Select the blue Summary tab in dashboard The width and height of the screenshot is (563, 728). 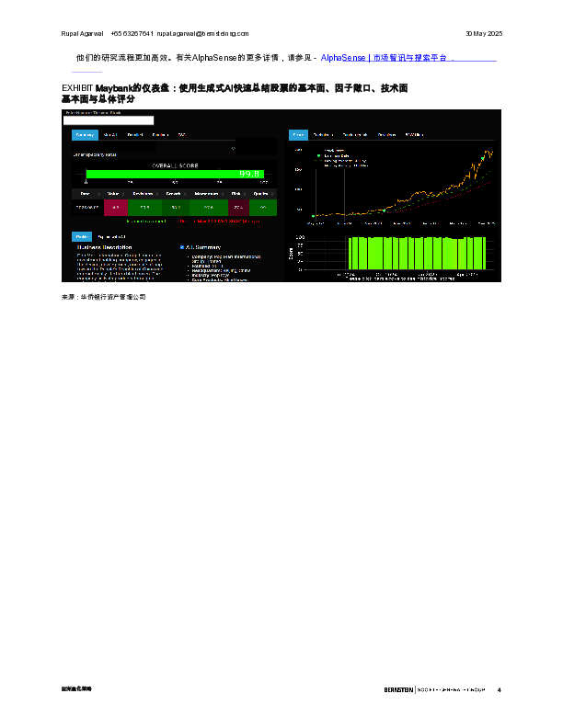pyautogui.click(x=85, y=134)
